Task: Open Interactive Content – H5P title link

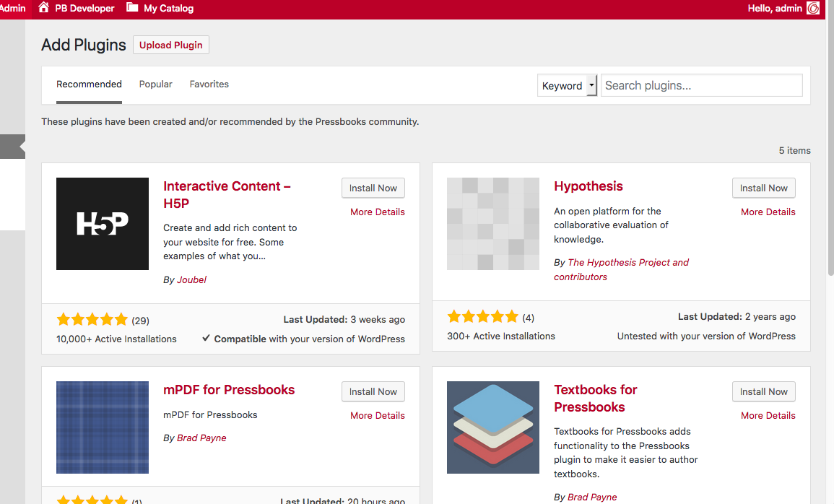Action: [227, 194]
